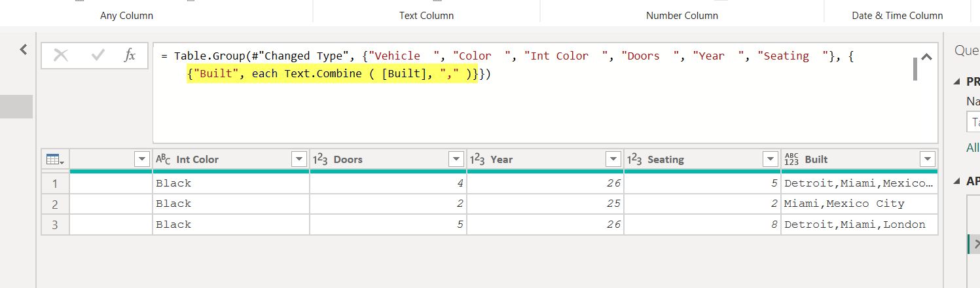Select the Year column header

point(545,159)
